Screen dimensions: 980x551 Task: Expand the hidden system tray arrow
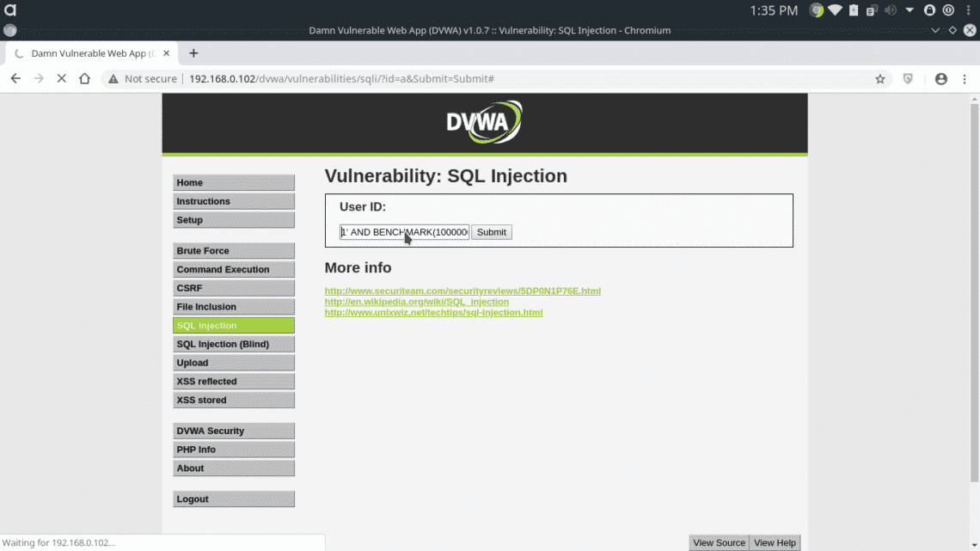[910, 10]
